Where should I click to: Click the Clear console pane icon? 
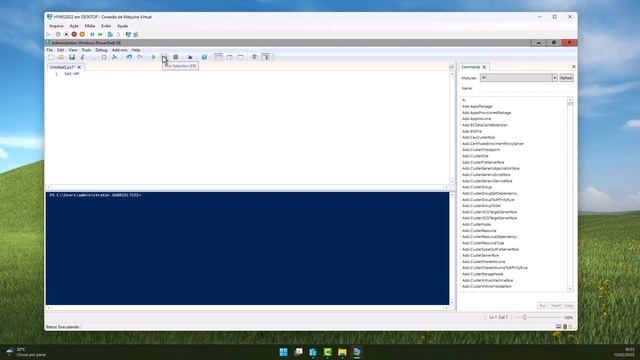tap(115, 57)
